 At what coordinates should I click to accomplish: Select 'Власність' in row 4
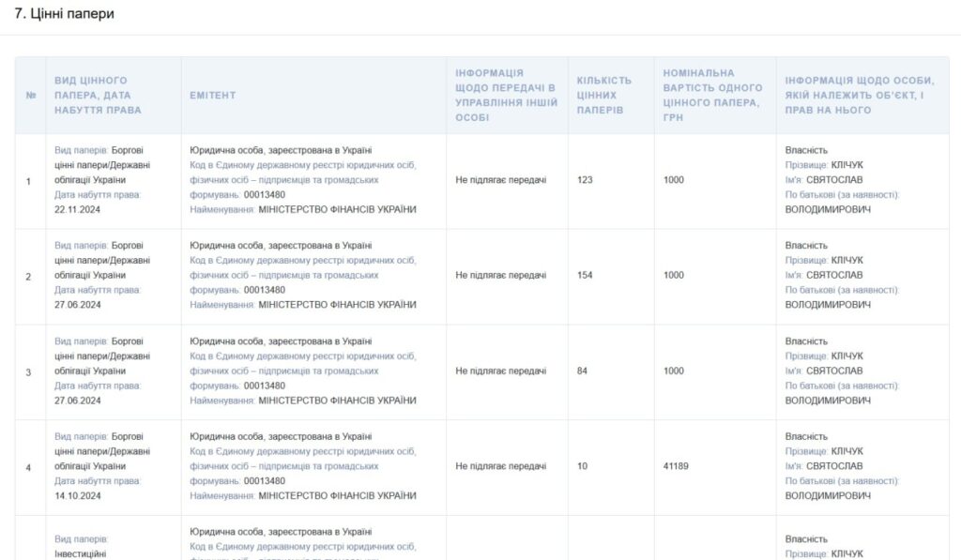pos(806,436)
